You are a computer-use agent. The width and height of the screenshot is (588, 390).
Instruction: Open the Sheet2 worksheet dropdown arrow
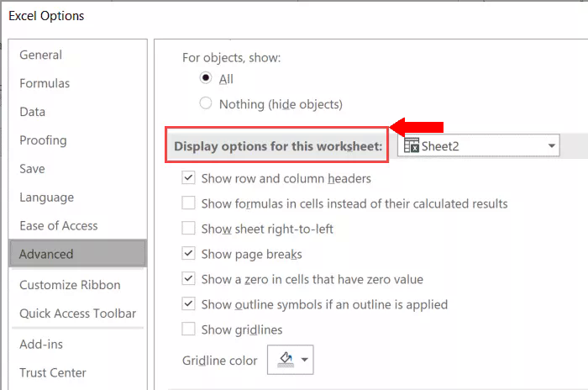click(551, 145)
